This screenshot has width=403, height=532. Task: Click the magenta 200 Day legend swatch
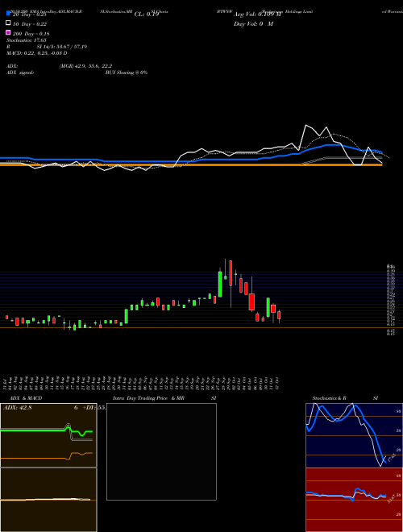point(8,32)
